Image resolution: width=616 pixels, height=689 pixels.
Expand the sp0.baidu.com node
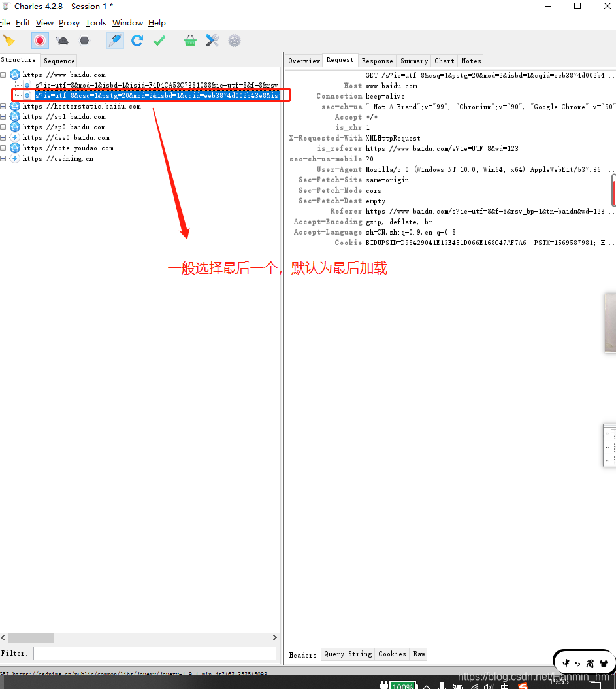pyautogui.click(x=3, y=127)
